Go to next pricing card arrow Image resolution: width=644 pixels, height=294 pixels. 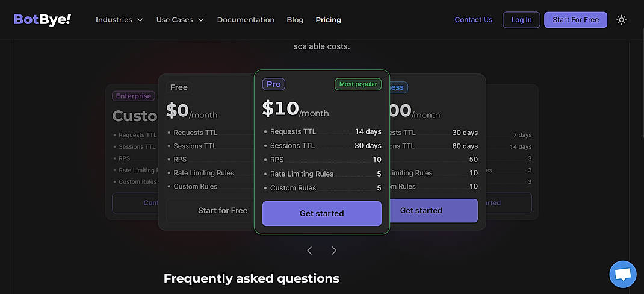pyautogui.click(x=334, y=251)
